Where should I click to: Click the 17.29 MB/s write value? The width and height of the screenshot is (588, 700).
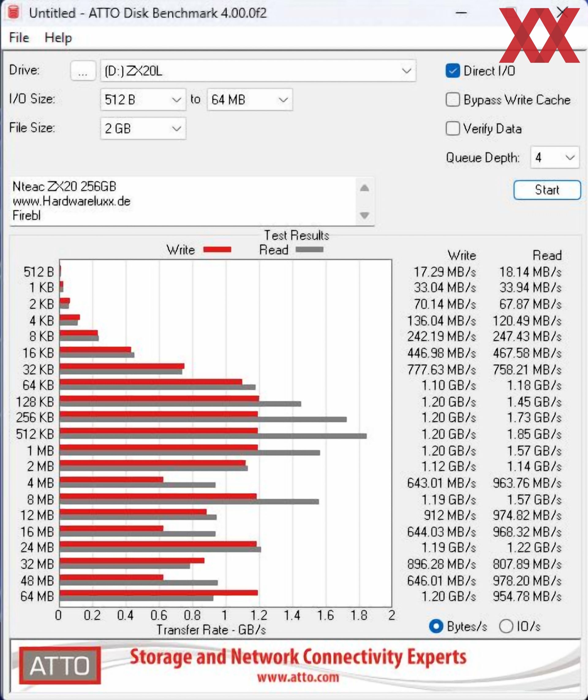(x=444, y=272)
